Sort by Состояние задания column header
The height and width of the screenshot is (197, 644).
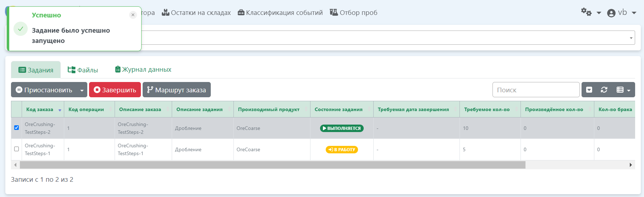(x=342, y=109)
